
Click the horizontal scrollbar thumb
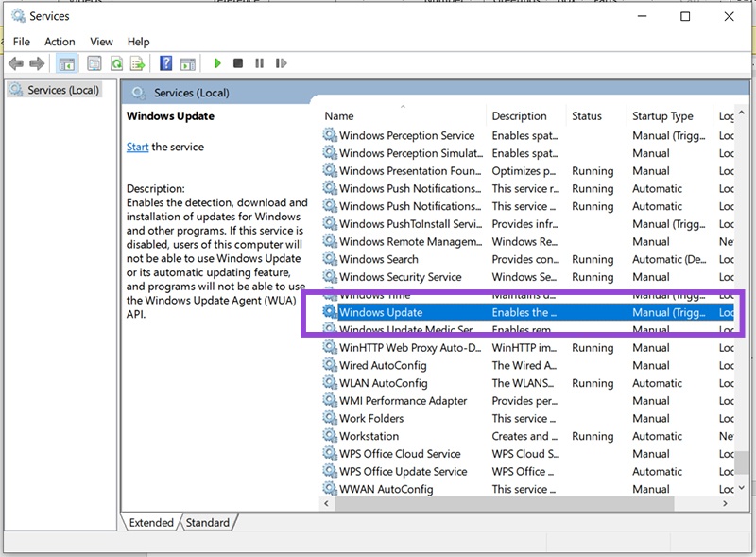[x=505, y=503]
